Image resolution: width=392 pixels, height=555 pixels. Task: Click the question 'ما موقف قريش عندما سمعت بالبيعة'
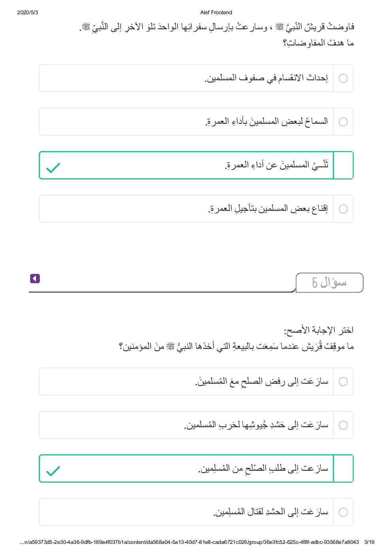tap(236, 347)
